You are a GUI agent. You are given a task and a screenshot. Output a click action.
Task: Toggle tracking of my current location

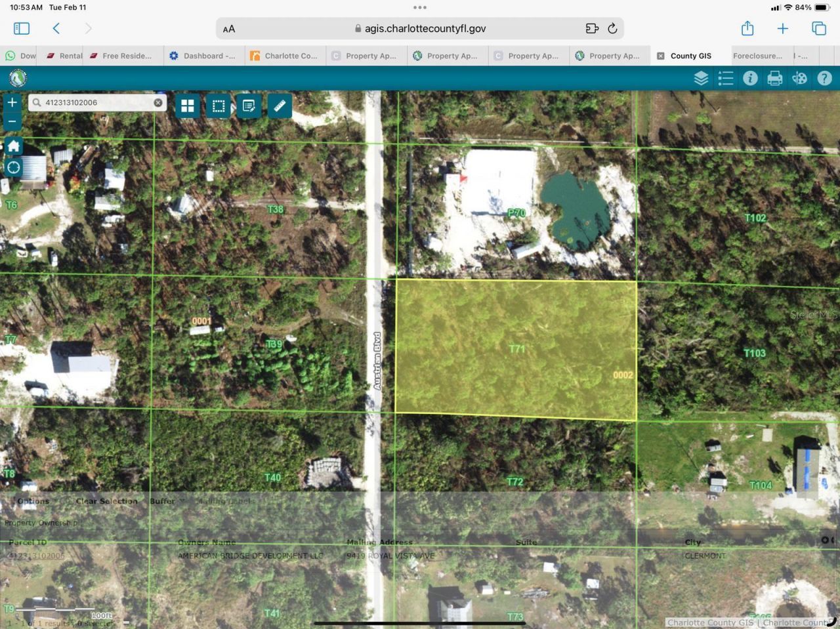[x=12, y=167]
